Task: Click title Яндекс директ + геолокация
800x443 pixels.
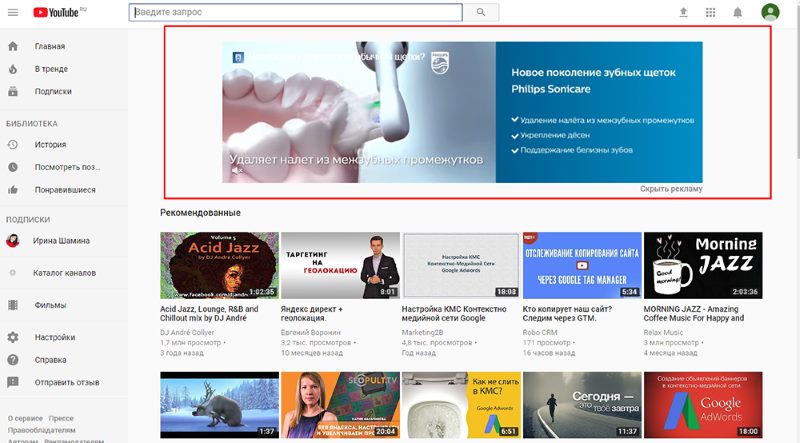Action: [312, 313]
